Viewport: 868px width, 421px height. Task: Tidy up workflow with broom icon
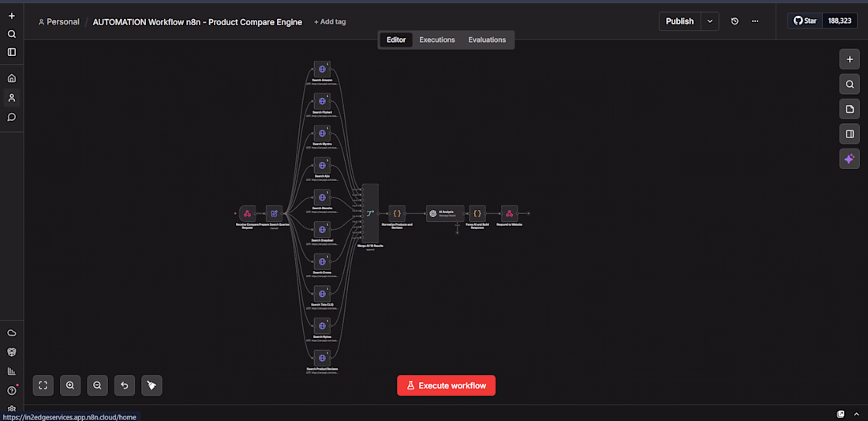[x=152, y=385]
